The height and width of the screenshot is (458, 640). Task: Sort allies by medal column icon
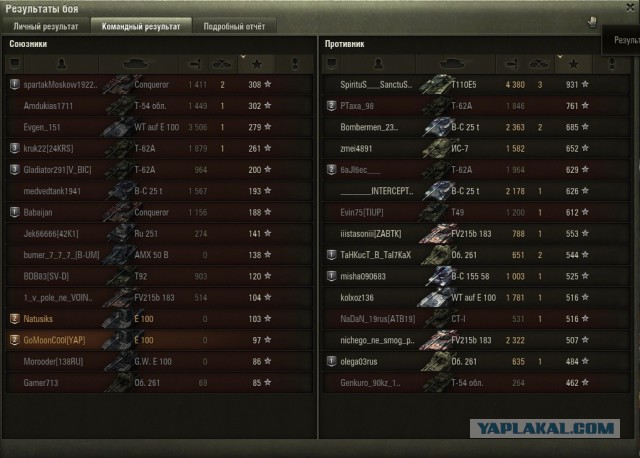[295, 64]
